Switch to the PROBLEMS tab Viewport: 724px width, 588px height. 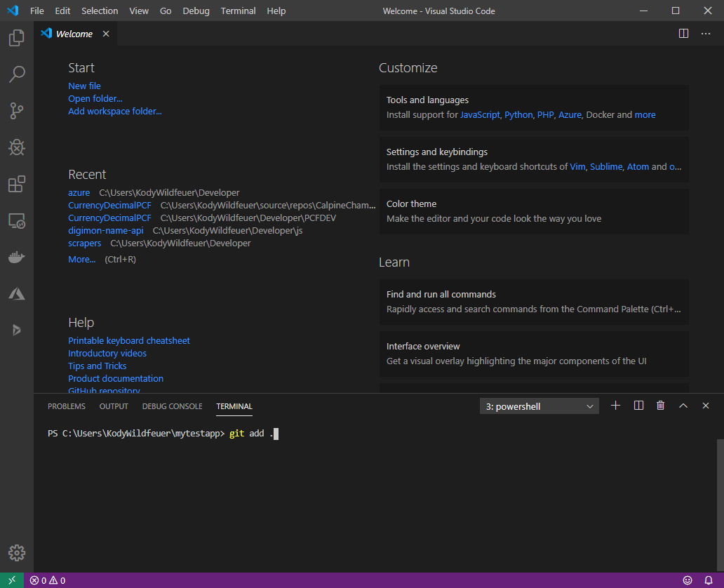click(66, 406)
